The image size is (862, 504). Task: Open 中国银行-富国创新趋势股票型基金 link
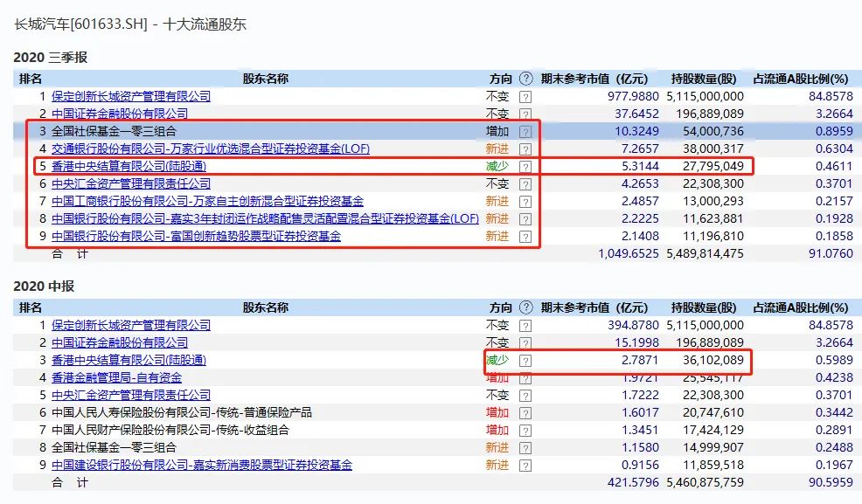(x=196, y=236)
